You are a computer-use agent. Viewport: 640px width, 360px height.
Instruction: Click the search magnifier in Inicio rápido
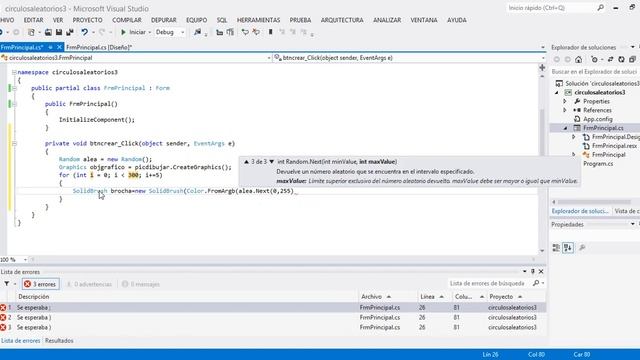pos(600,8)
